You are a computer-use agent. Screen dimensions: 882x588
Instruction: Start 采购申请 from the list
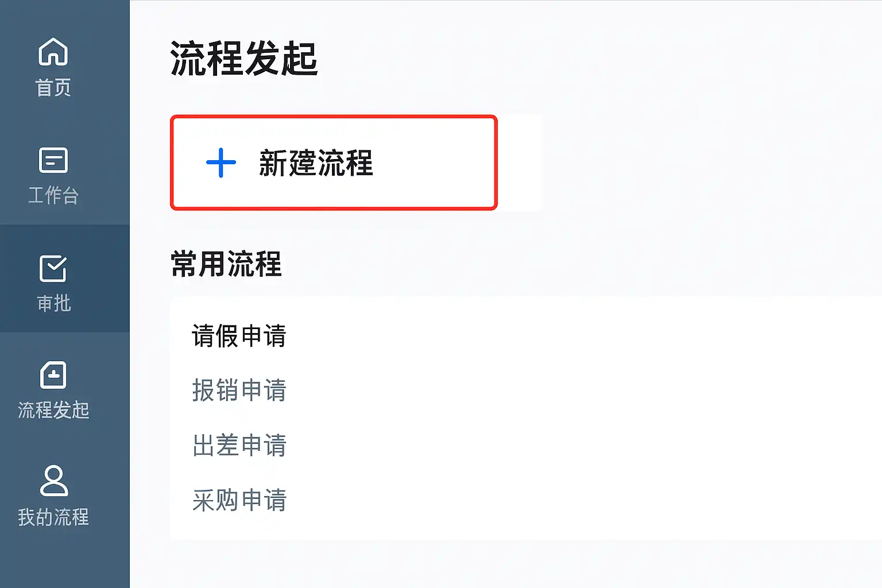[239, 500]
